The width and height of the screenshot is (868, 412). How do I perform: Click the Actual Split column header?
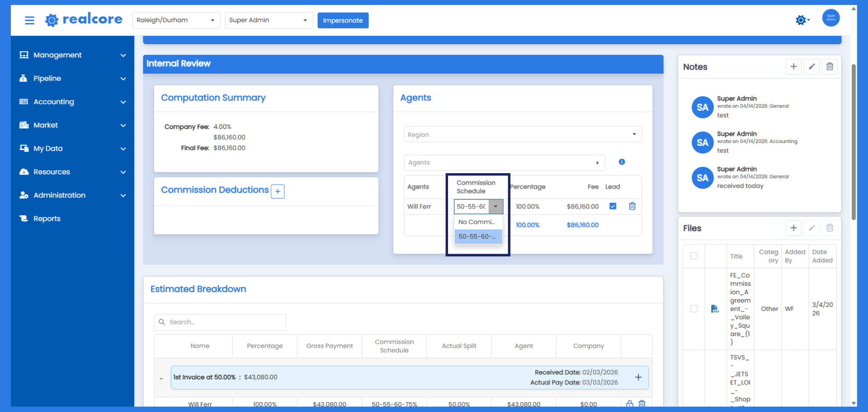tap(459, 346)
